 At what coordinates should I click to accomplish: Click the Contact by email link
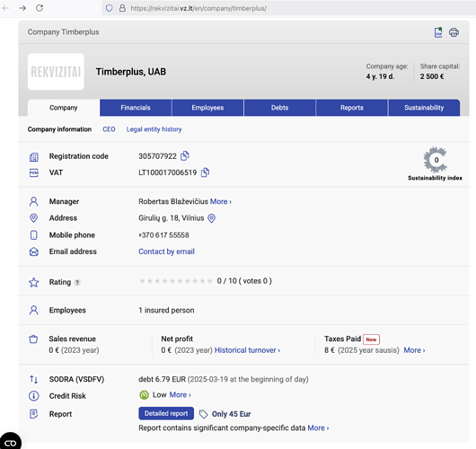pos(166,251)
